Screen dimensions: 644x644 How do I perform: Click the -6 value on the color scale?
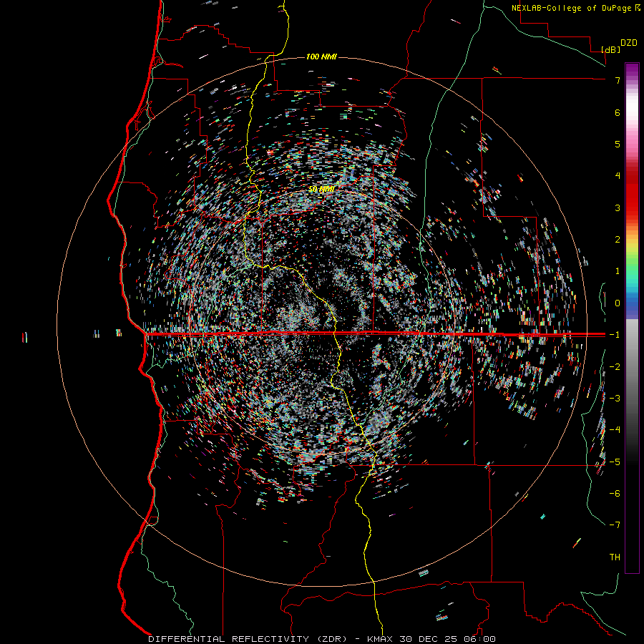tap(615, 494)
